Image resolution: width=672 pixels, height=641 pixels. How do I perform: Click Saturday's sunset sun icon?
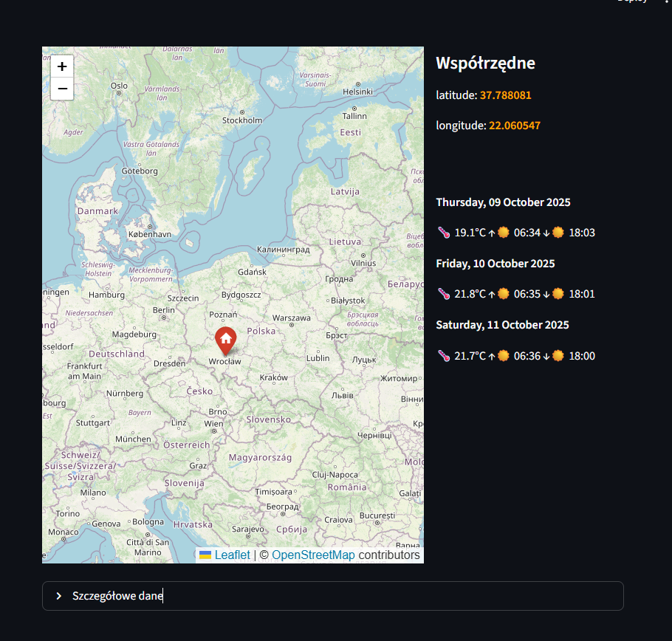pyautogui.click(x=558, y=356)
